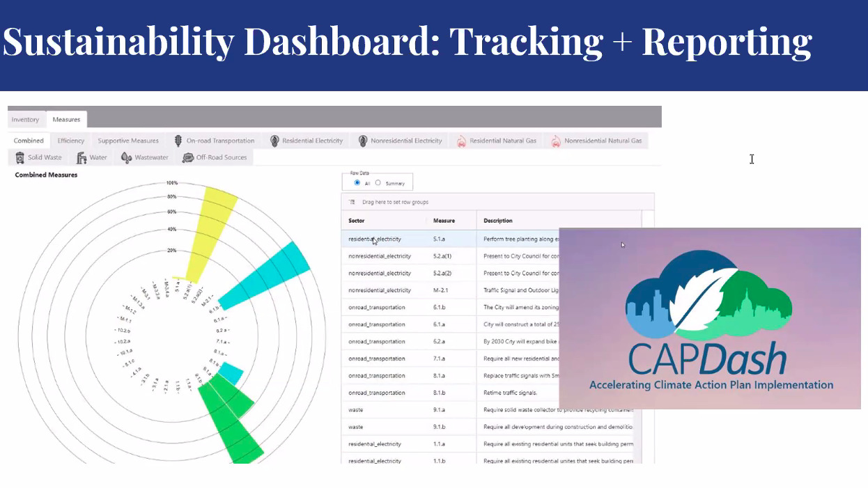868x488 pixels.
Task: Select the Summary raw data radio button
Action: point(378,183)
